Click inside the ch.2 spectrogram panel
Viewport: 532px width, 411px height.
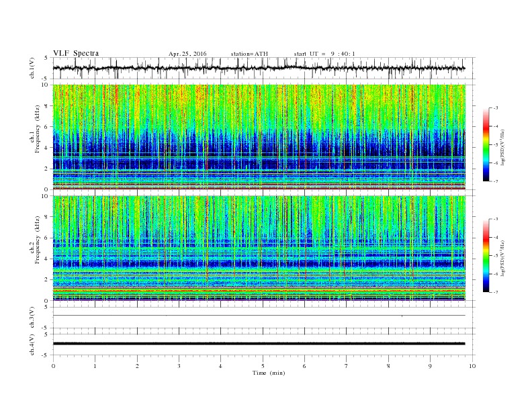pos(259,248)
